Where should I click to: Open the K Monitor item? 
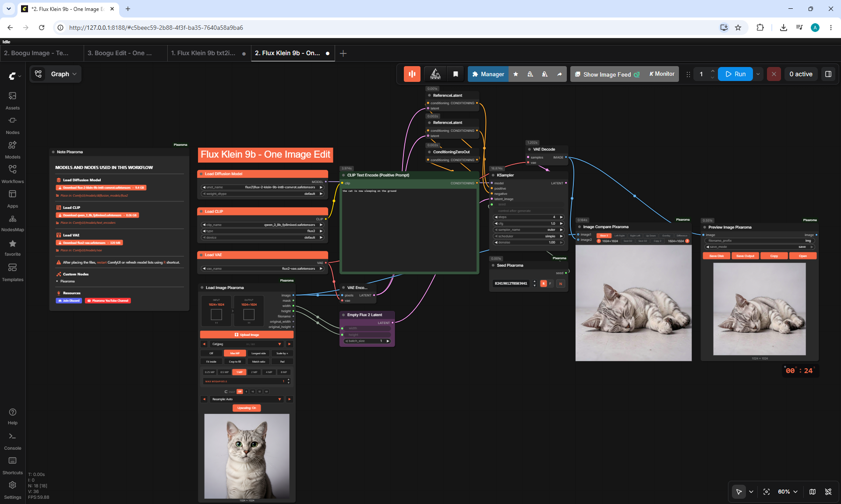coord(661,74)
